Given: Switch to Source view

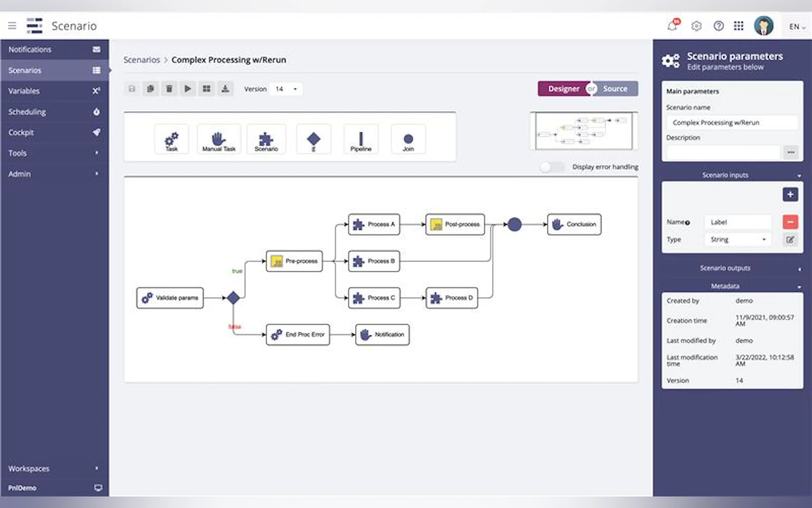Looking at the screenshot, I should pos(615,89).
